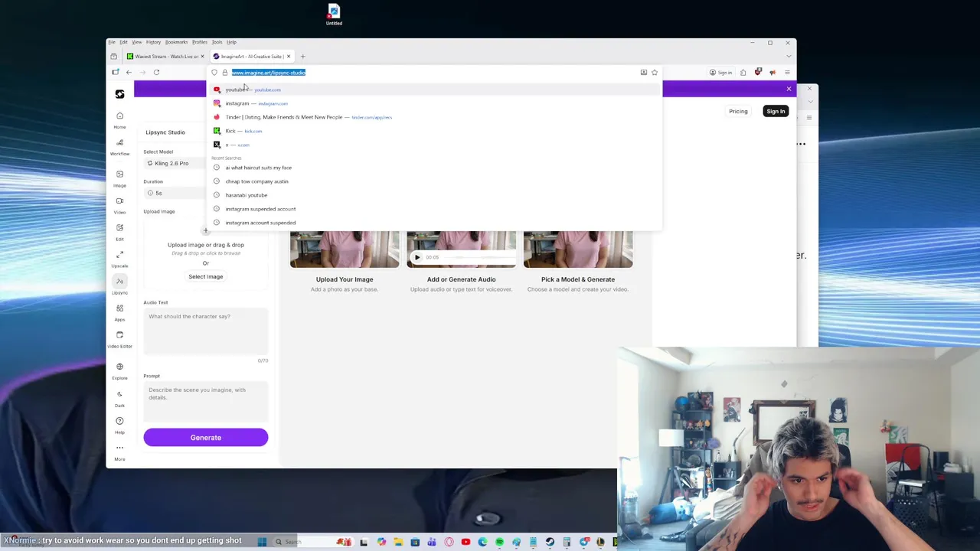Play the Add or Generate Audio preview
This screenshot has height=551, width=980.
pyautogui.click(x=417, y=257)
